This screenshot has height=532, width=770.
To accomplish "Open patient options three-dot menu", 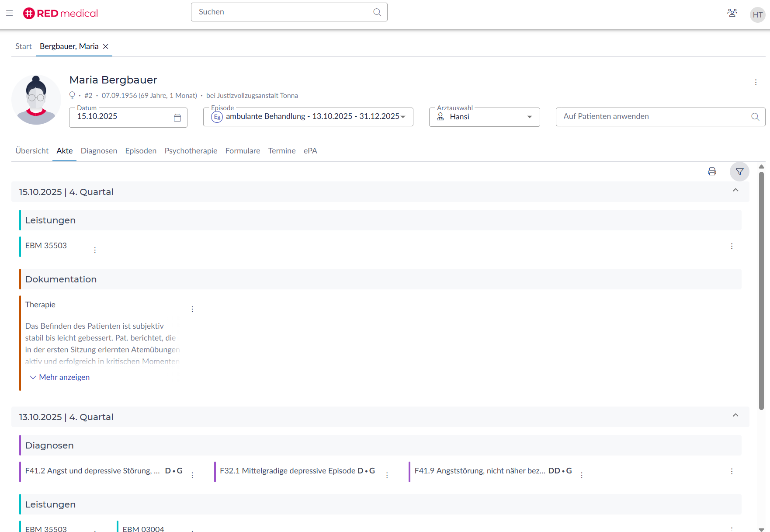I will click(x=756, y=82).
